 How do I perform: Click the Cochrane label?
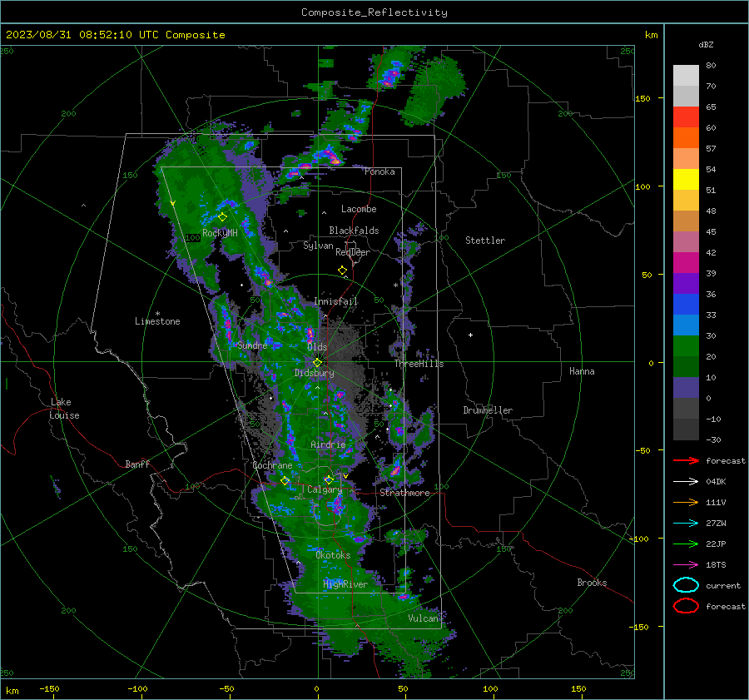coord(272,465)
